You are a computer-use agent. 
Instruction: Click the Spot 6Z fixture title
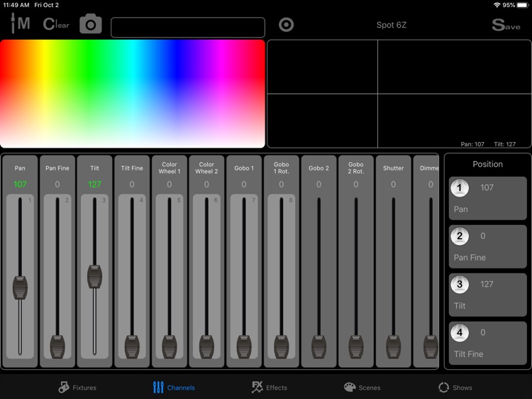coord(391,25)
